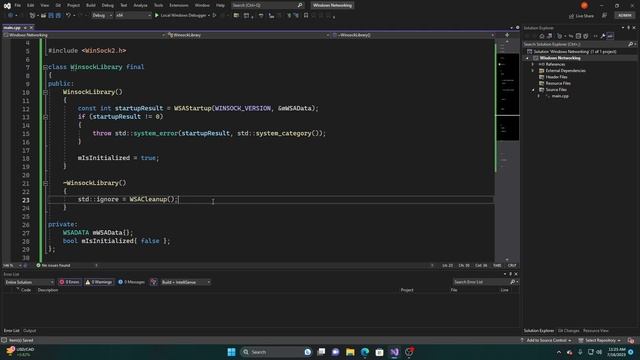Switch to the Git Changes tab
The height and width of the screenshot is (360, 640).
(x=569, y=331)
